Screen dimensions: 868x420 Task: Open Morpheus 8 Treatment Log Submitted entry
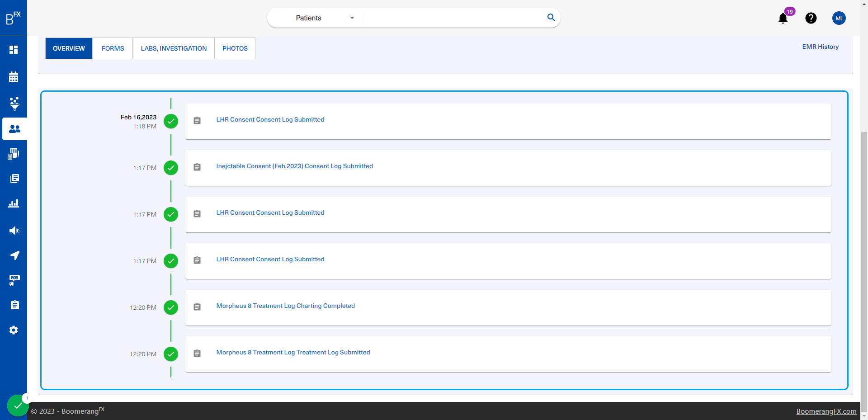coord(293,352)
